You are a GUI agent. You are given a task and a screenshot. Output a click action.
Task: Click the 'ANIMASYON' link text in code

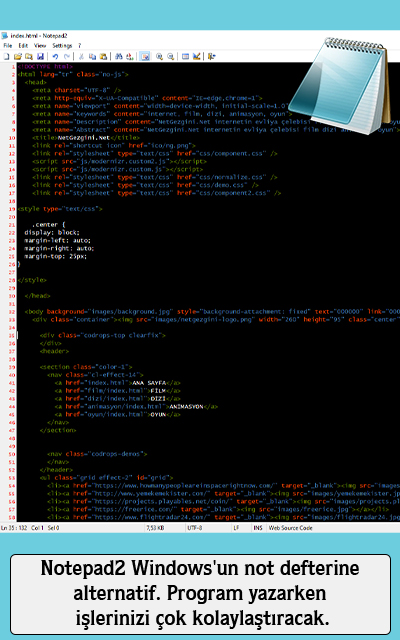tap(186, 407)
